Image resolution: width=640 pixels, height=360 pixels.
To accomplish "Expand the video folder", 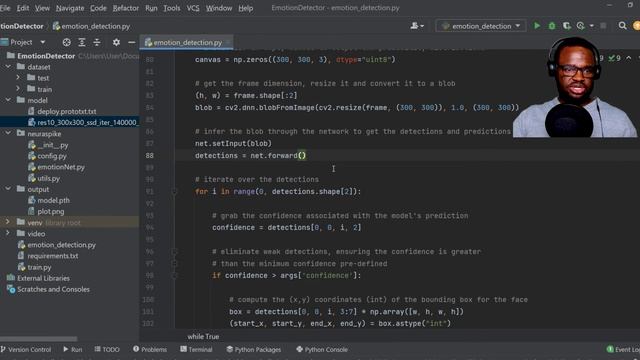I will click(7, 233).
